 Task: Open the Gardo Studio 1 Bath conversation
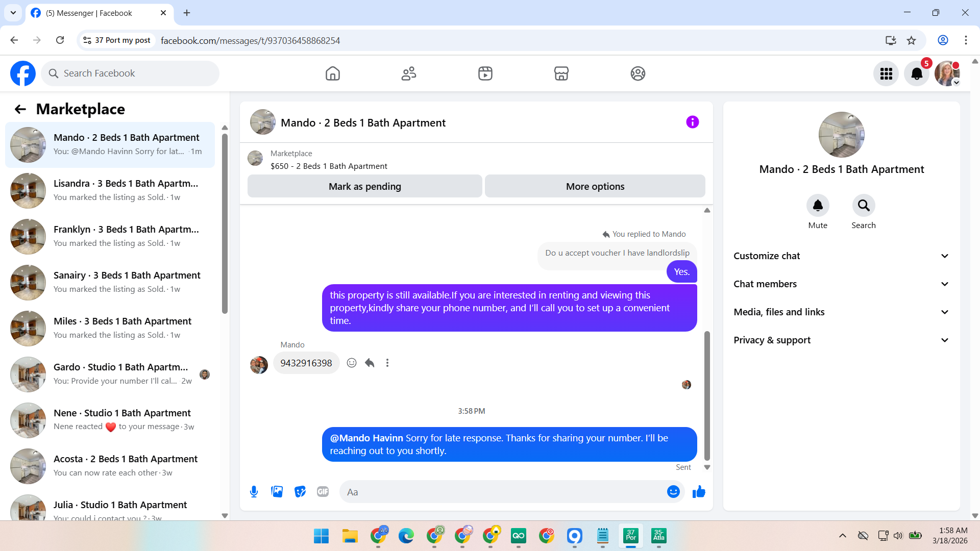110,374
